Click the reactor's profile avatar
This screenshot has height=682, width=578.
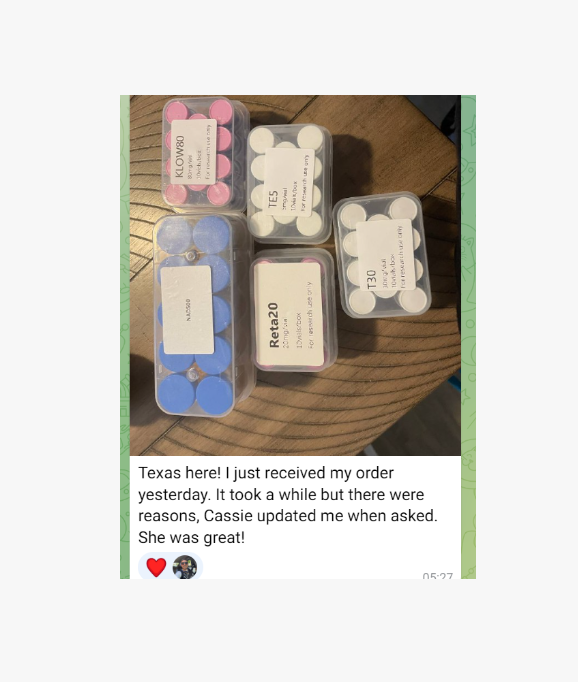point(185,567)
